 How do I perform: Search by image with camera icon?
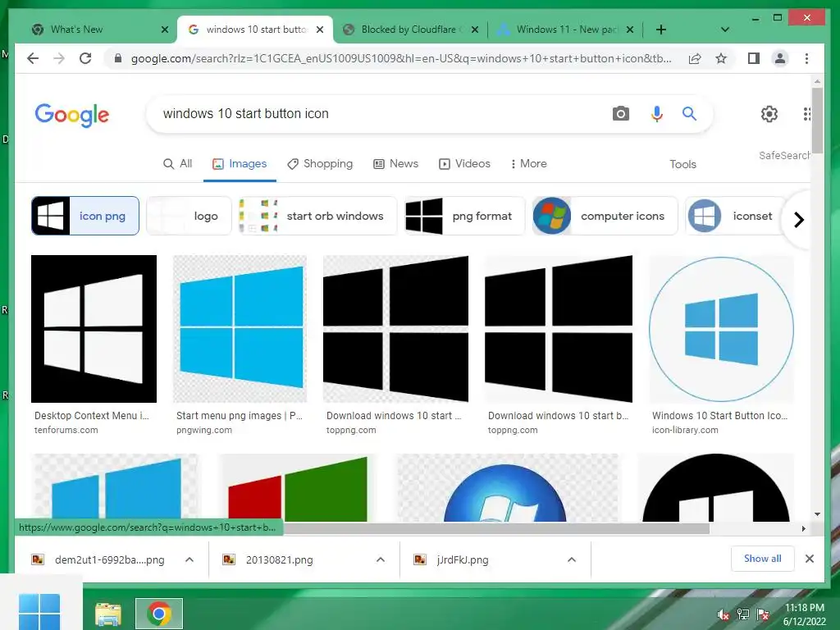(x=621, y=113)
